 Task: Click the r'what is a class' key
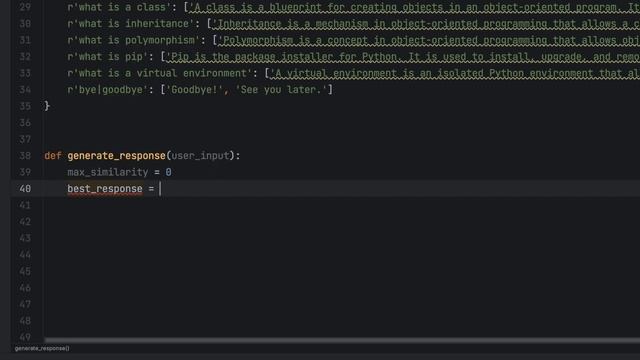tap(119, 7)
